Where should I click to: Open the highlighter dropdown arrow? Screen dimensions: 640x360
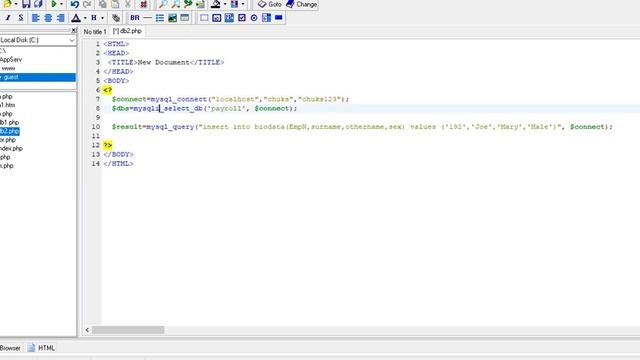pos(225,4)
